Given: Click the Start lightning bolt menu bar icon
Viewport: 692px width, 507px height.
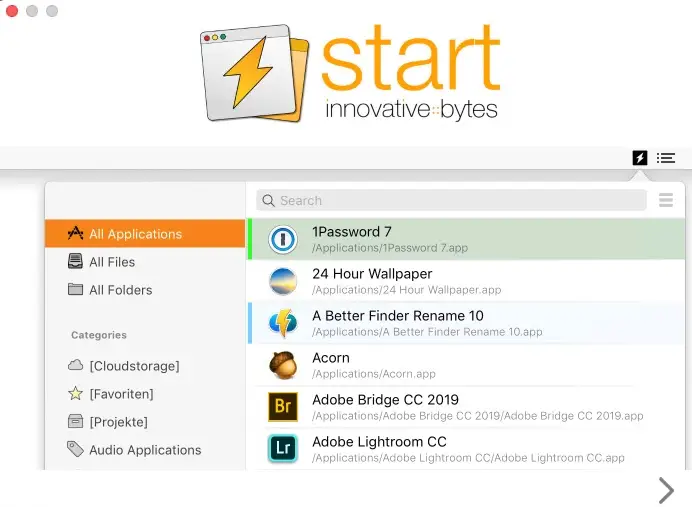Looking at the screenshot, I should click(640, 158).
